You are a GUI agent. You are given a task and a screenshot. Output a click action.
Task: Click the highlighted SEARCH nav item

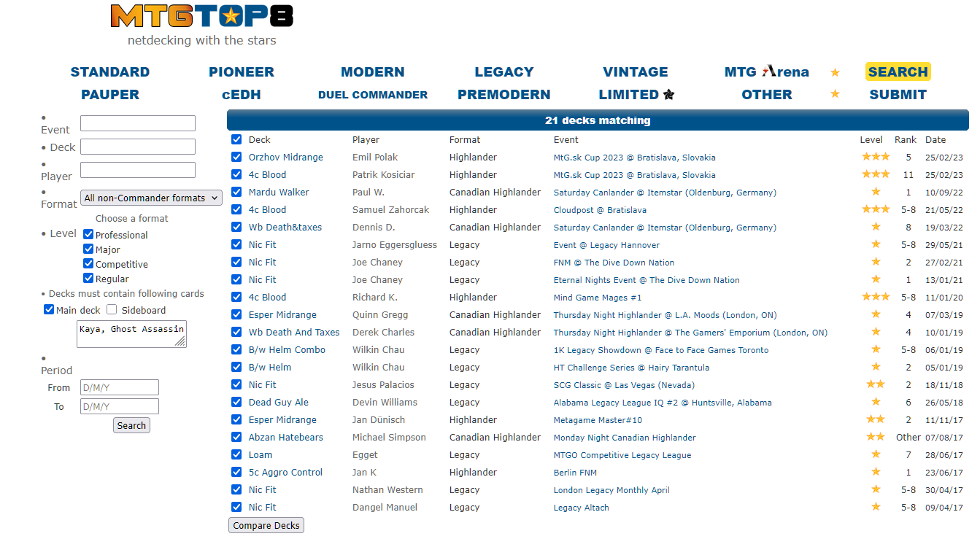click(x=898, y=72)
